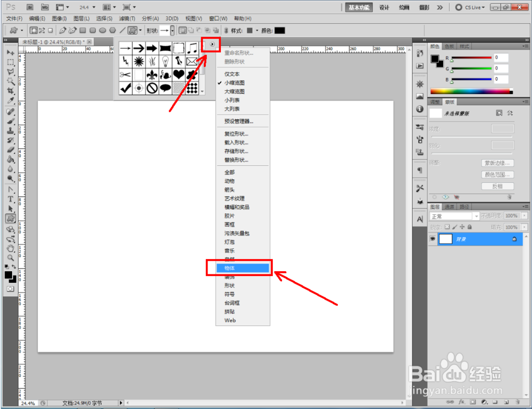Image resolution: width=532 pixels, height=409 pixels.
Task: Choose Rounded Rectangle tool in options bar
Action: (92, 30)
